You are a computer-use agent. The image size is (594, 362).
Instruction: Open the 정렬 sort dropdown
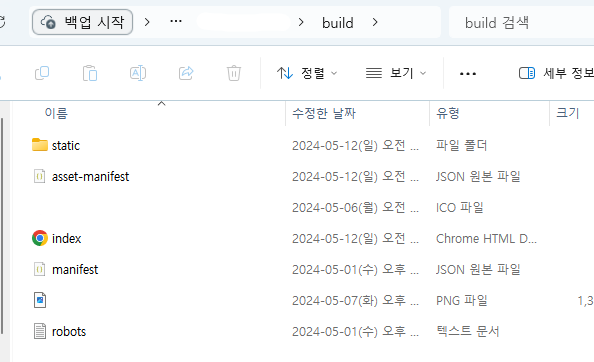(307, 73)
